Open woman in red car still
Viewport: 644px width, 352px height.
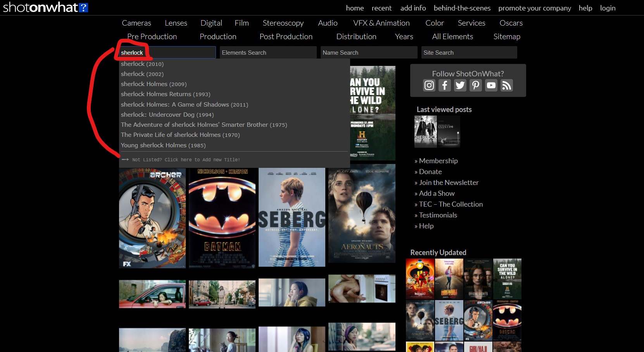(152, 294)
